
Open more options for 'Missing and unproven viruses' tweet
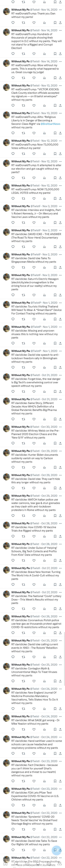point(60,327)
